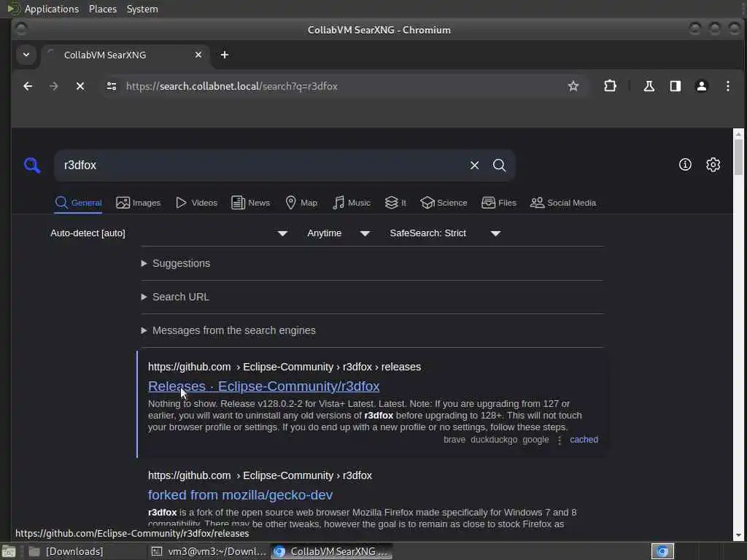Viewport: 747px width, 560px height.
Task: Open new tab with plus button
Action: (225, 55)
